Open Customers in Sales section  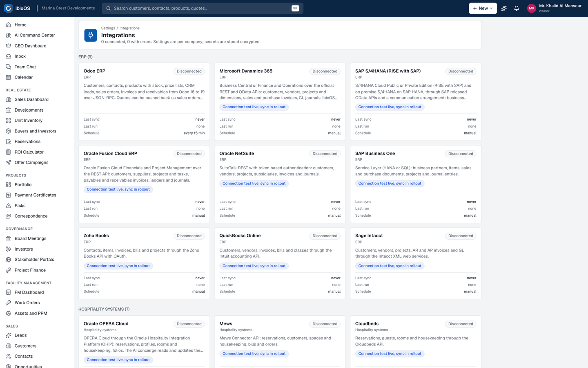point(37,346)
